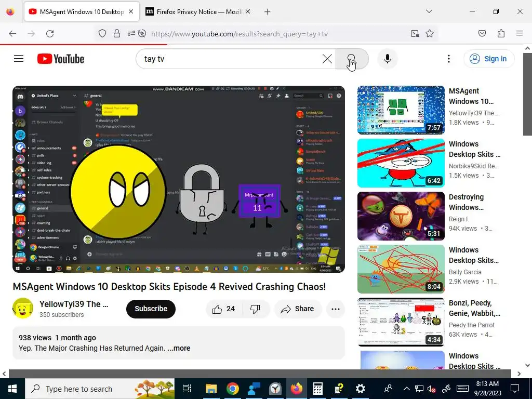Open the Destroying Windows... video title

(x=466, y=202)
